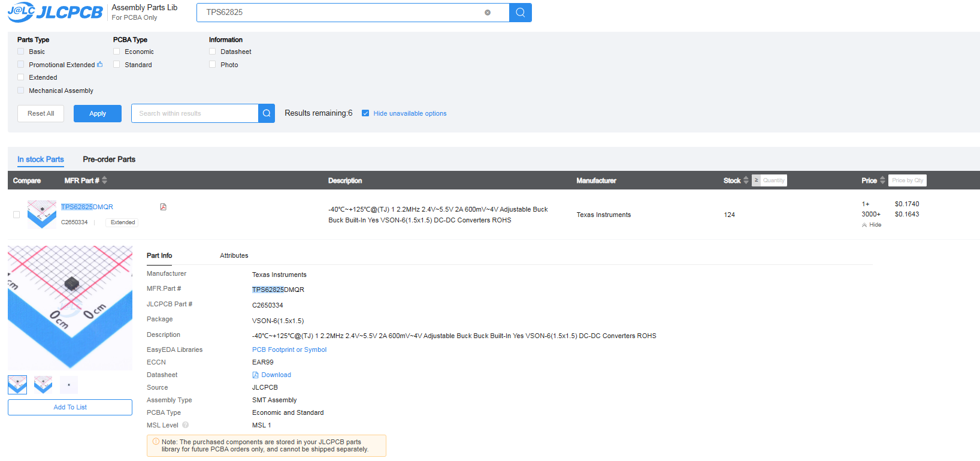Viewport: 980px width, 461px height.
Task: Sort results by Price arrows
Action: pos(882,180)
